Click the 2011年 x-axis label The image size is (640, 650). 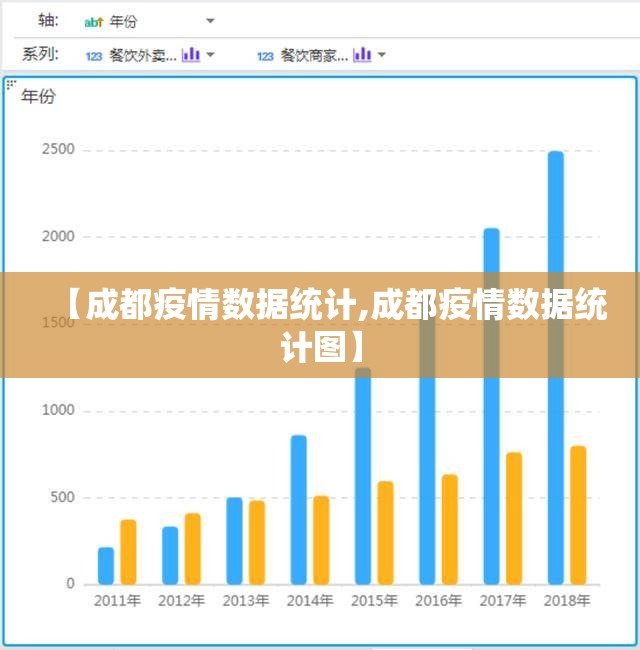click(117, 601)
